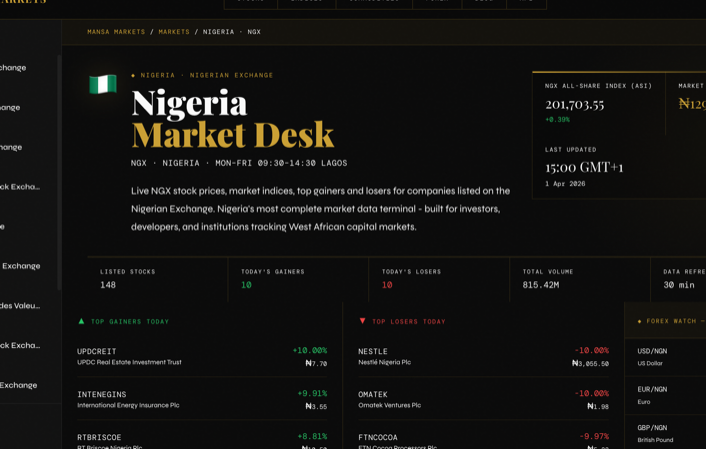Click the +0.39% index change
Screen dimensions: 706x449
coord(557,120)
